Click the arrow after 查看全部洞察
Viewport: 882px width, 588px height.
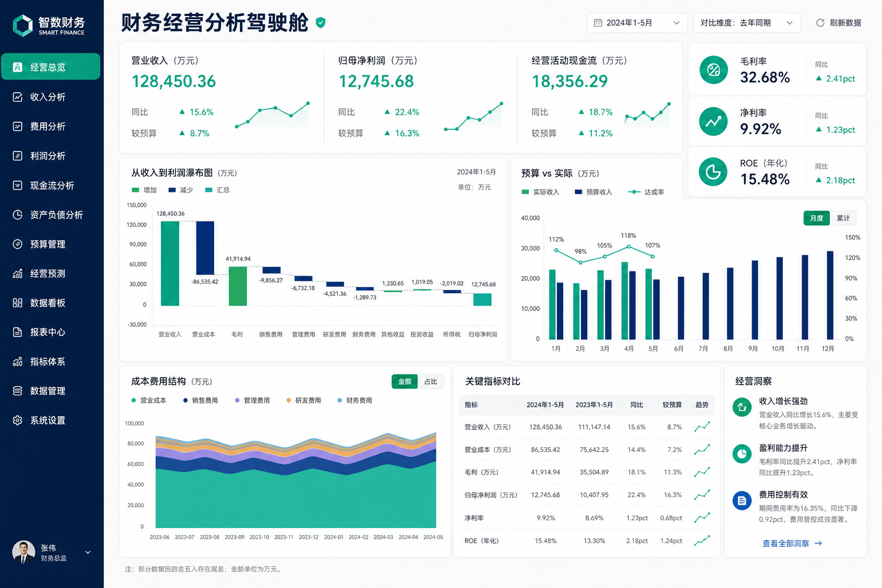tap(818, 543)
